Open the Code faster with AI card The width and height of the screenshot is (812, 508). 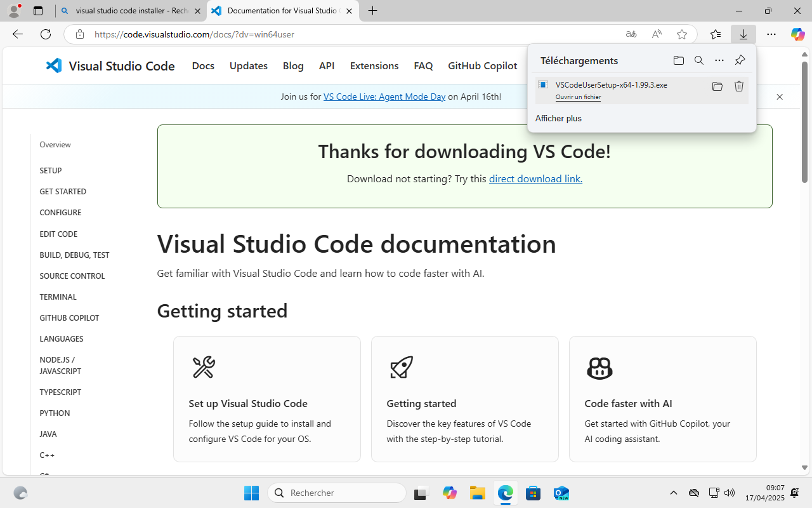tap(663, 399)
